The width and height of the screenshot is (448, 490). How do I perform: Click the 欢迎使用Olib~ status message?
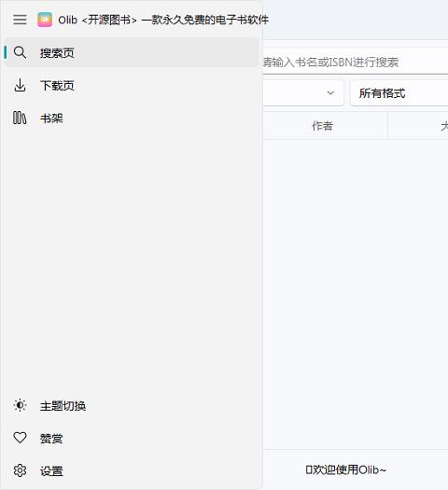346,469
